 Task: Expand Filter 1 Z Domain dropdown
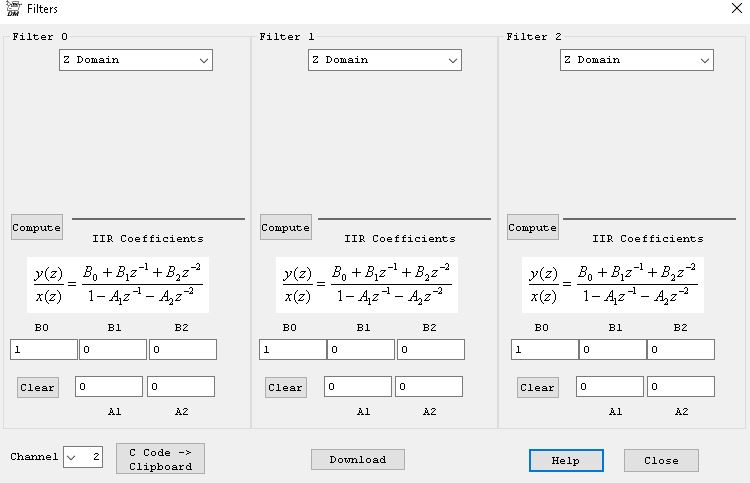[385, 60]
